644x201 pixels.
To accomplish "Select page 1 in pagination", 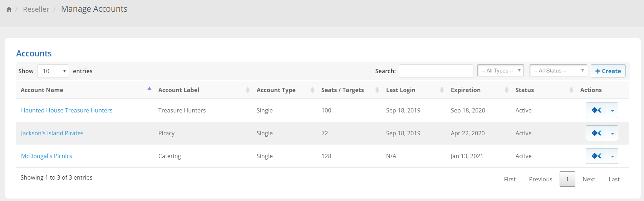I will tap(567, 179).
